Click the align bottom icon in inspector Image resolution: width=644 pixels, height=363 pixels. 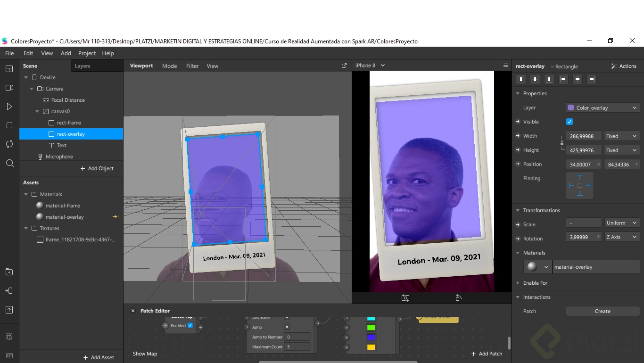pos(549,79)
